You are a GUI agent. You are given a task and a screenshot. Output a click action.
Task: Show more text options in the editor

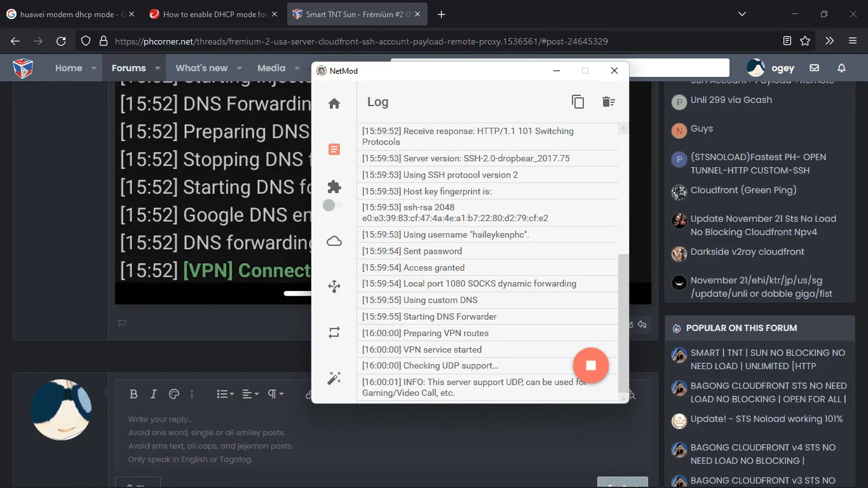pos(192,394)
